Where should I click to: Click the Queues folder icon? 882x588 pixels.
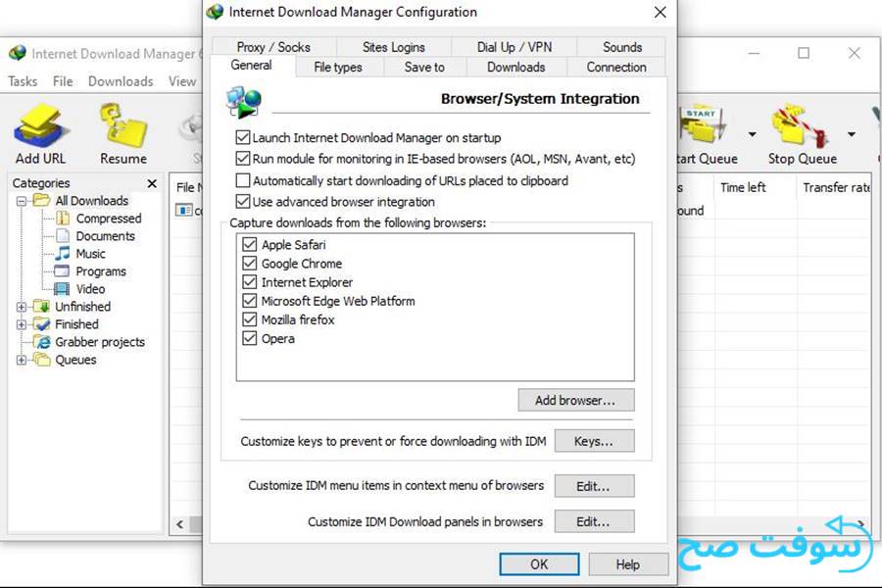[x=42, y=359]
